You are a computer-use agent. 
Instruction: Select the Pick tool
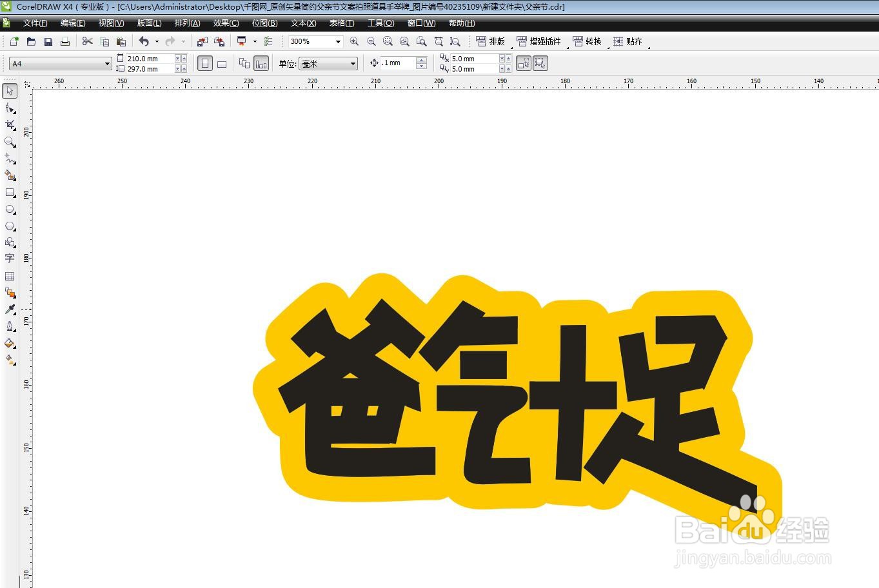pos(10,91)
